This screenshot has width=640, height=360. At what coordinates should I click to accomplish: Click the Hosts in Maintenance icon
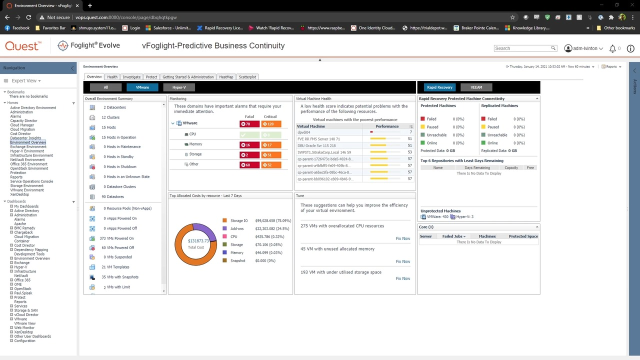click(x=92, y=147)
